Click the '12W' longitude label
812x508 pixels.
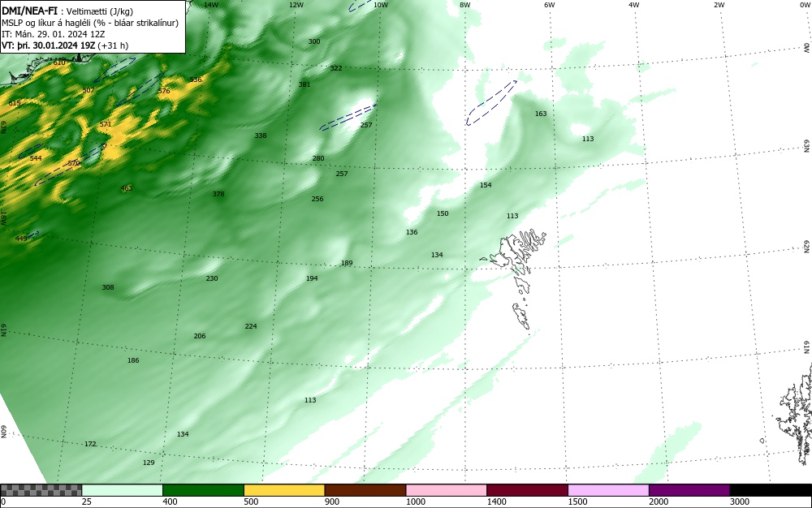click(296, 5)
